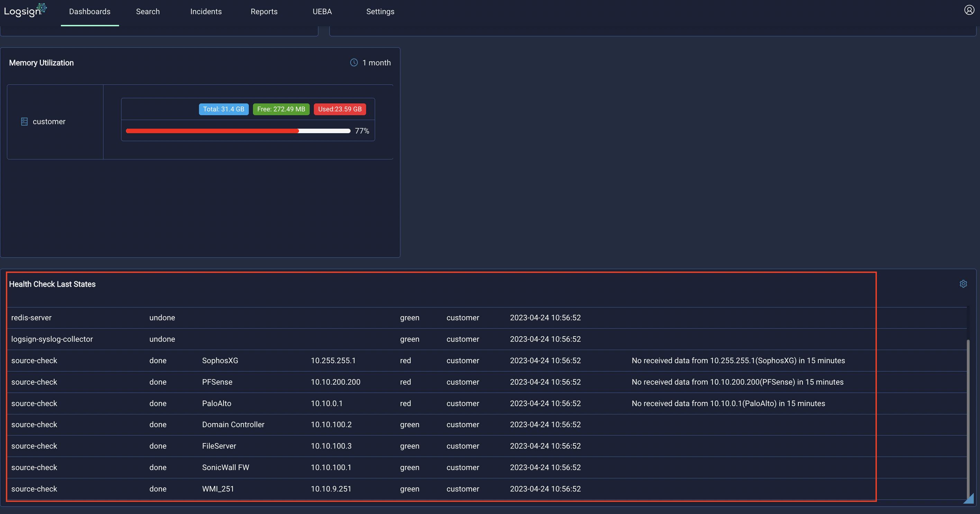Image resolution: width=980 pixels, height=514 pixels.
Task: Open the Settings tab
Action: (x=380, y=11)
